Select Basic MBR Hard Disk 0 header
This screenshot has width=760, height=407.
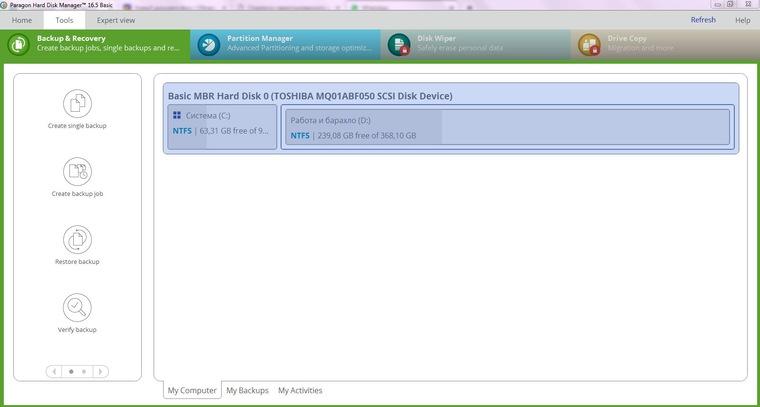[x=310, y=96]
